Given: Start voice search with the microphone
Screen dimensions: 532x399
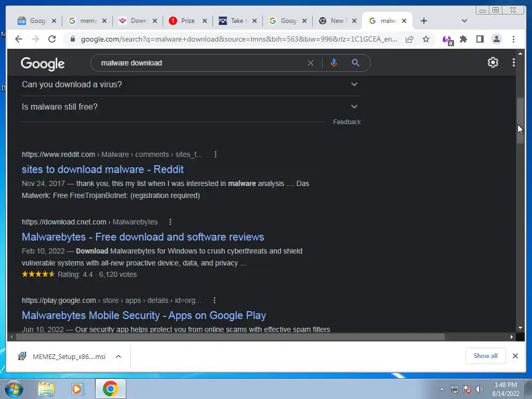Looking at the screenshot, I should pyautogui.click(x=334, y=63).
